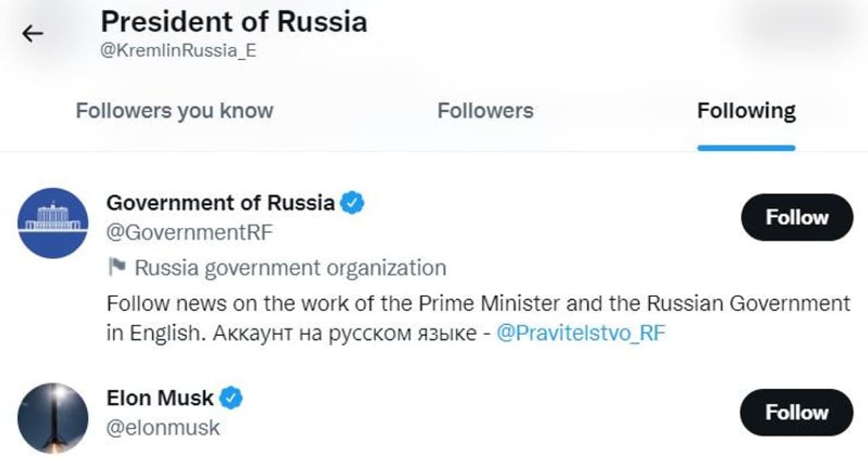Viewport: 868px width, 468px height.
Task: Open the @GovernmentRF handle
Action: point(190,233)
